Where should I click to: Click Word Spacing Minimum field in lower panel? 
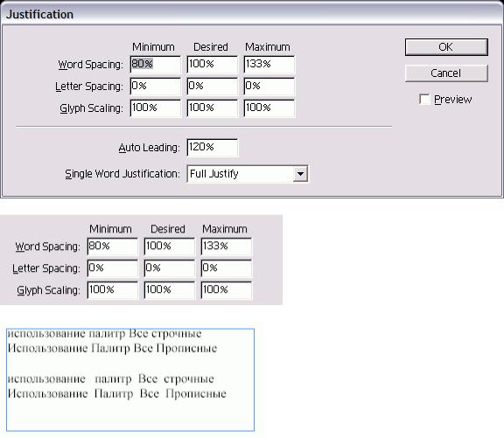point(113,247)
